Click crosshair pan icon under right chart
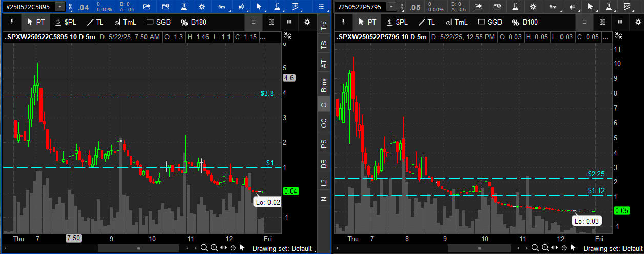This screenshot has height=254, width=644. tap(564, 248)
